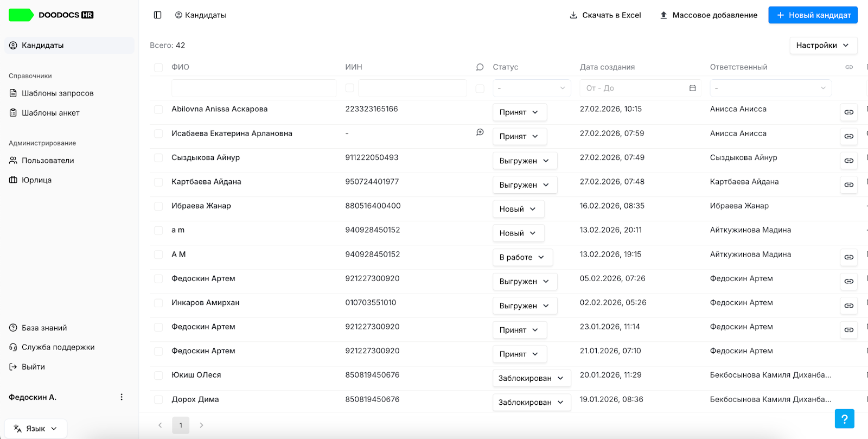Go to next page arrow in pagination
868x439 pixels.
201,425
